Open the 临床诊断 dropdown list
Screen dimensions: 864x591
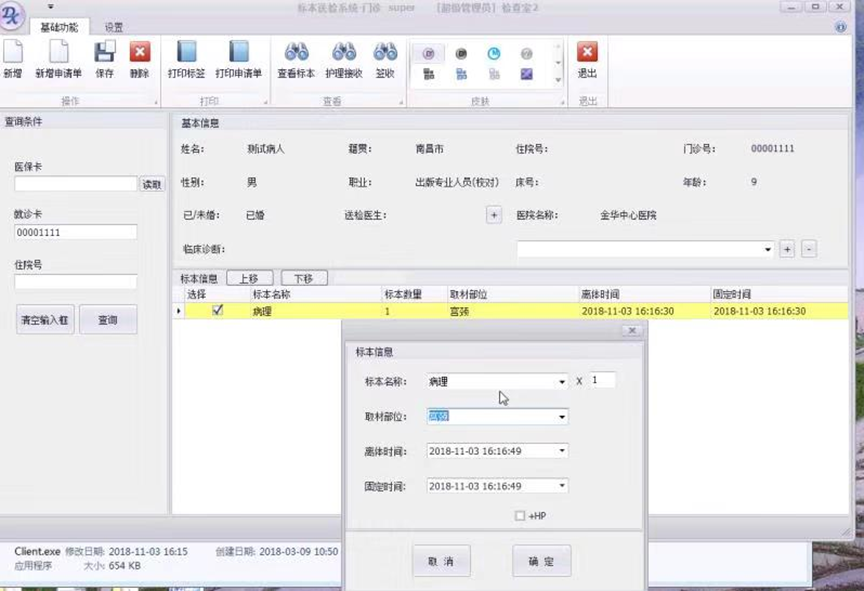(x=768, y=250)
